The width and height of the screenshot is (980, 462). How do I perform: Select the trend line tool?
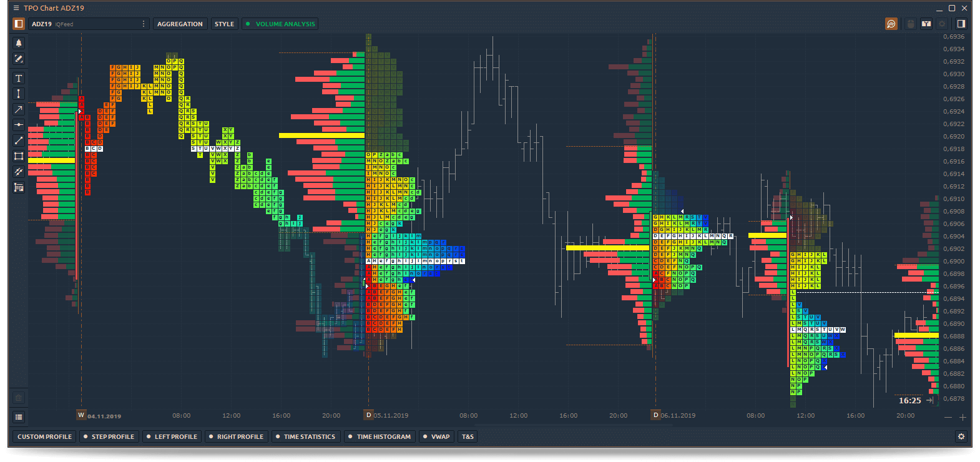coord(19,140)
